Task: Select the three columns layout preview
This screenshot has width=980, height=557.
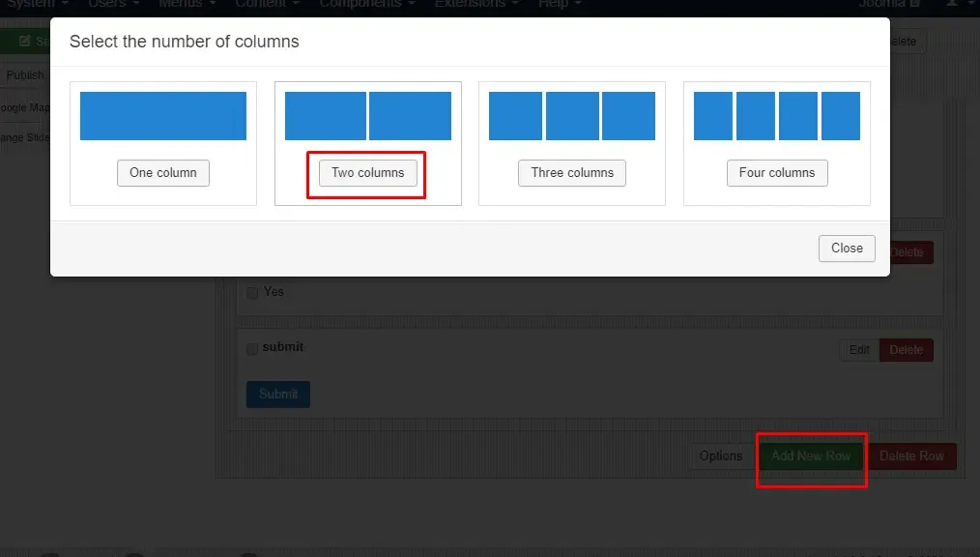Action: pos(572,116)
